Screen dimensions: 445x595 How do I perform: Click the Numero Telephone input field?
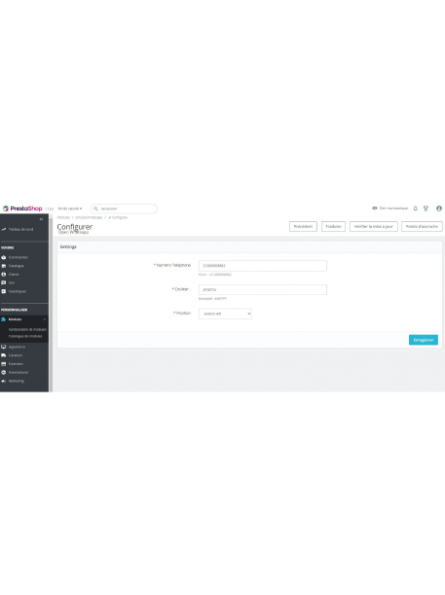(263, 266)
